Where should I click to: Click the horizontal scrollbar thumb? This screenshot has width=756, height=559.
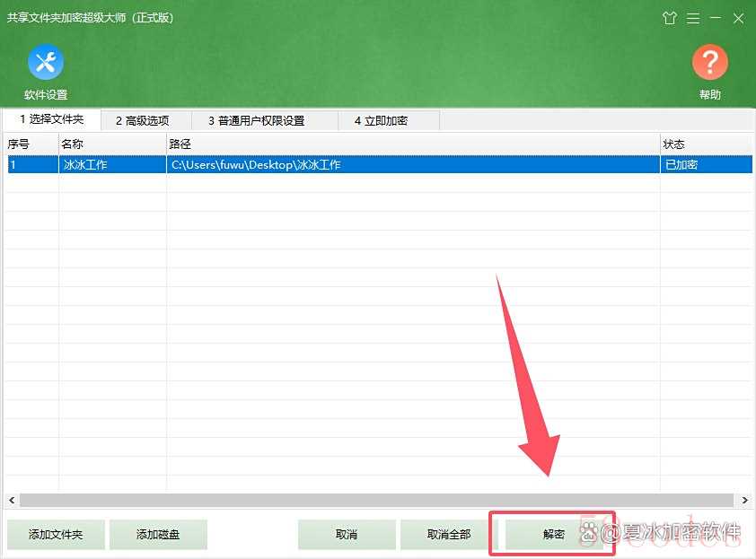pos(376,500)
